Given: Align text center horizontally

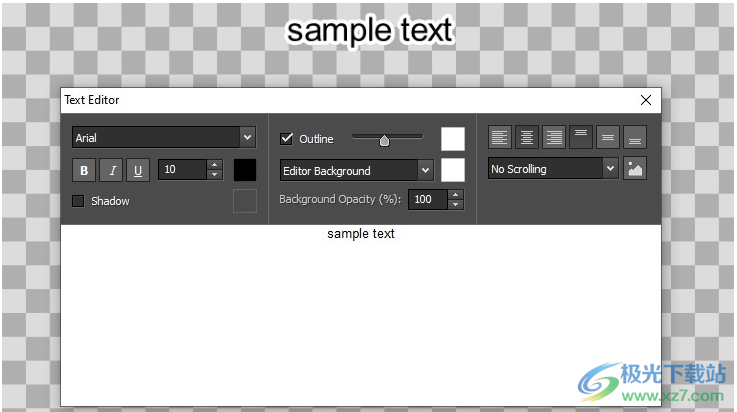Looking at the screenshot, I should pyautogui.click(x=526, y=137).
